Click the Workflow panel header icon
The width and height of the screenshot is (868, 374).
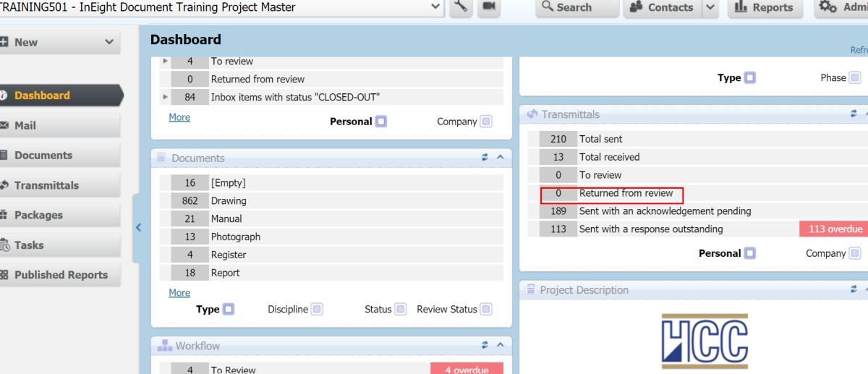(x=164, y=346)
